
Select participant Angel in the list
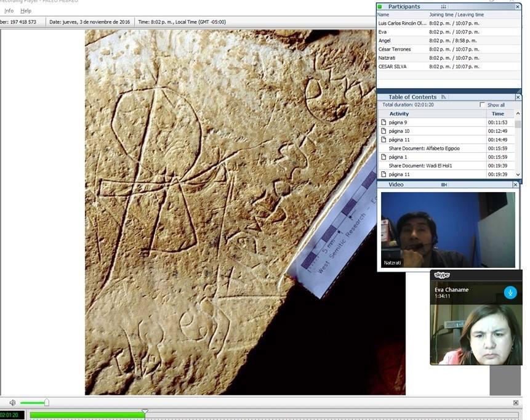coord(449,41)
